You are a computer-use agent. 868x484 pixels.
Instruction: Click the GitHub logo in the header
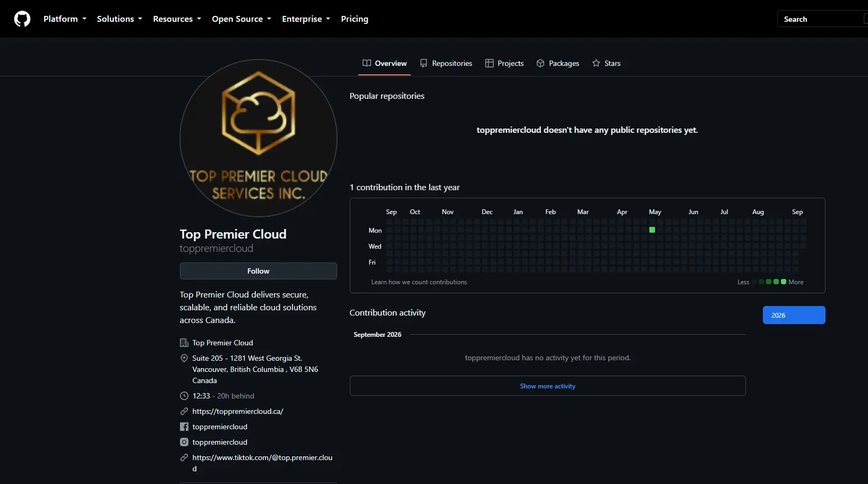(x=22, y=19)
